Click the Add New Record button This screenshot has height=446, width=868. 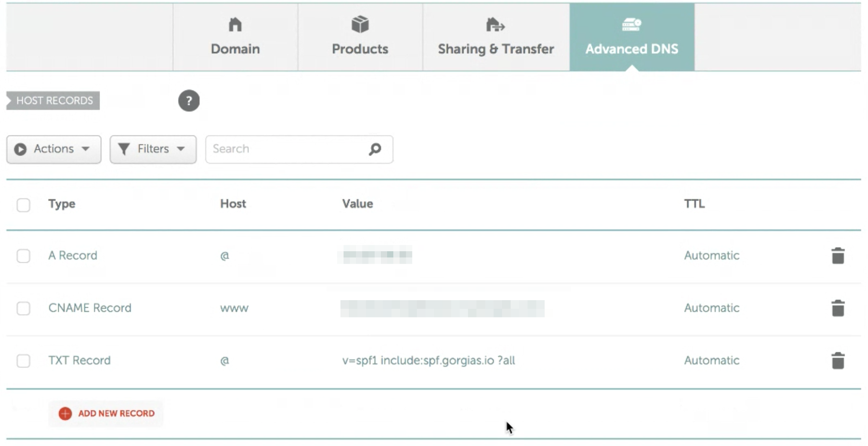click(x=106, y=414)
